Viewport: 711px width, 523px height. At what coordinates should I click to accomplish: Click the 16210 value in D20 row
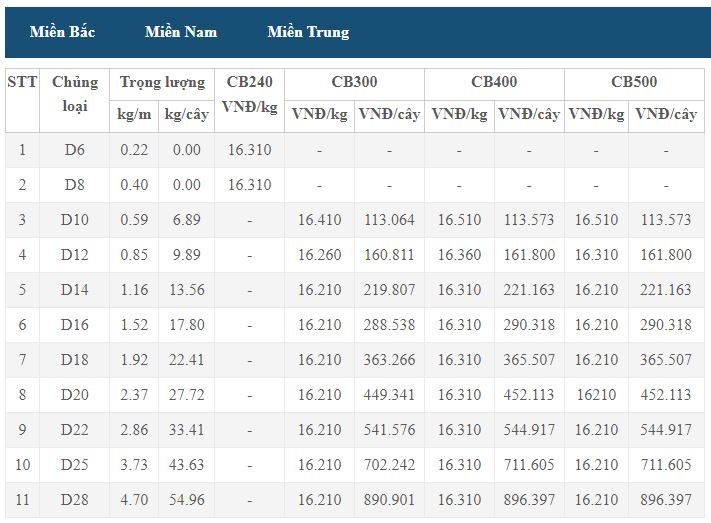(596, 395)
